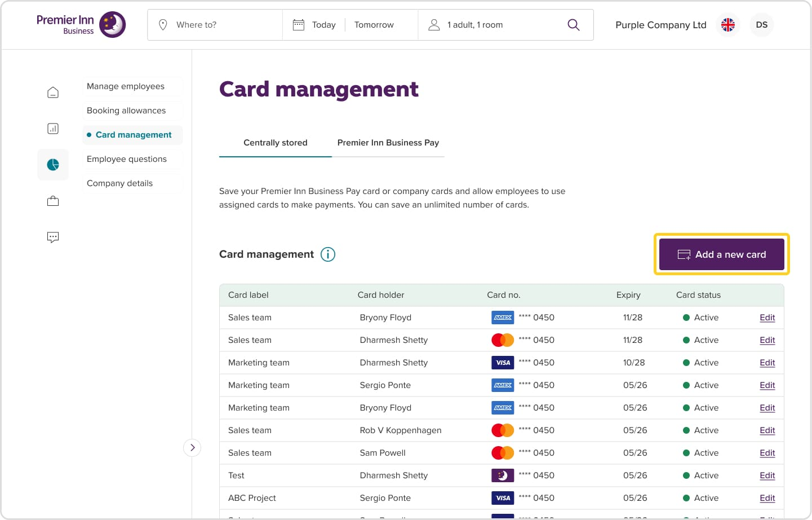Click the magnifying glass search icon
This screenshot has width=812, height=520.
[574, 25]
